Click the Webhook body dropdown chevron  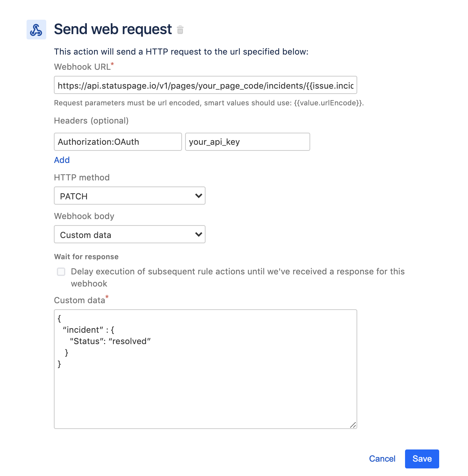[198, 234]
